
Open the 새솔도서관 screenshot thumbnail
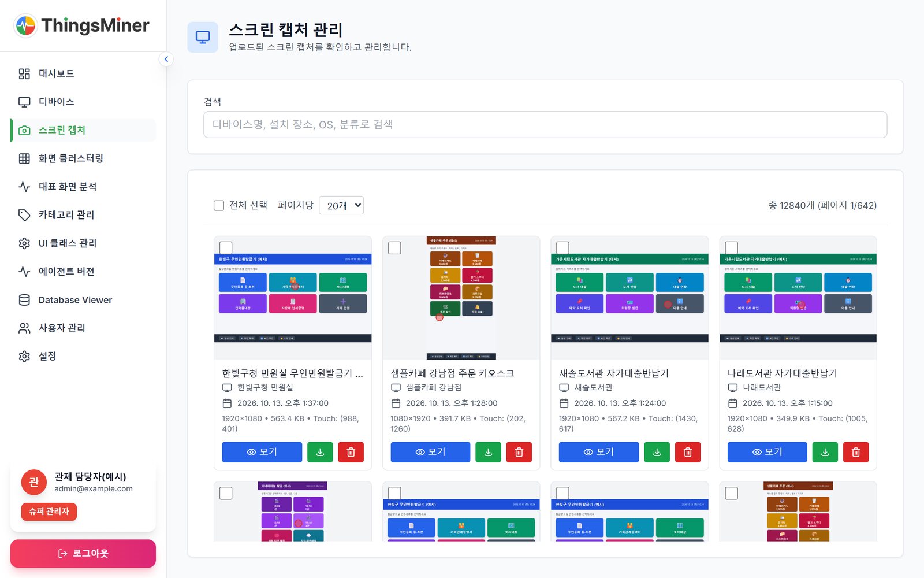[x=629, y=298]
